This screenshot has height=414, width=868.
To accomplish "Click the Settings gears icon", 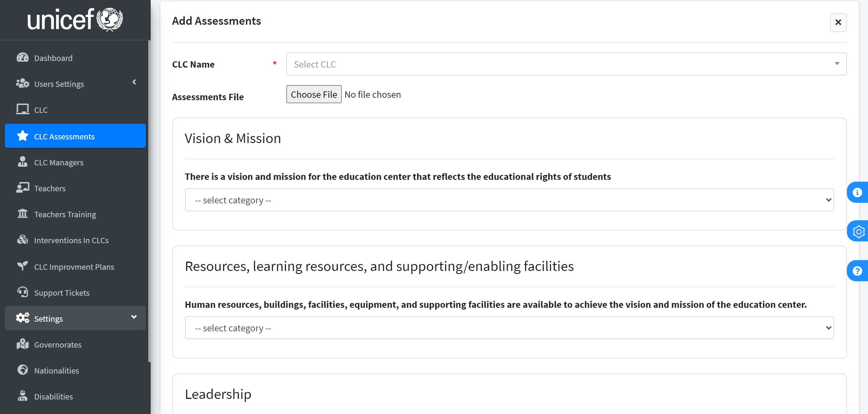I will point(23,318).
